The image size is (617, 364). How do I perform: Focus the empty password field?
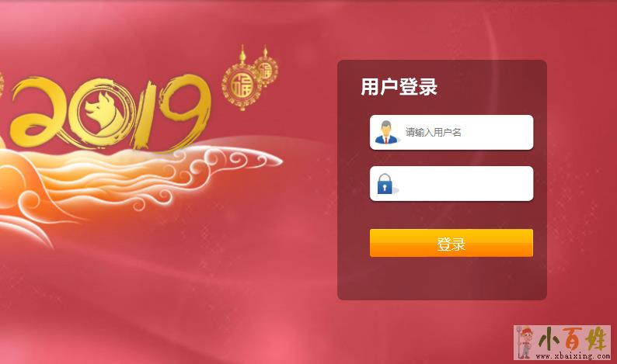(x=451, y=184)
